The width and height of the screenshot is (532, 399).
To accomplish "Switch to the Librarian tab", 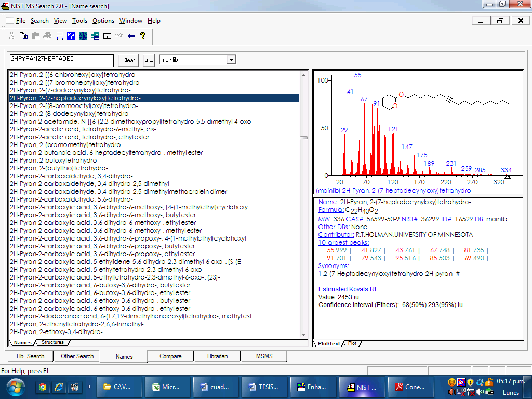I will click(x=217, y=356).
